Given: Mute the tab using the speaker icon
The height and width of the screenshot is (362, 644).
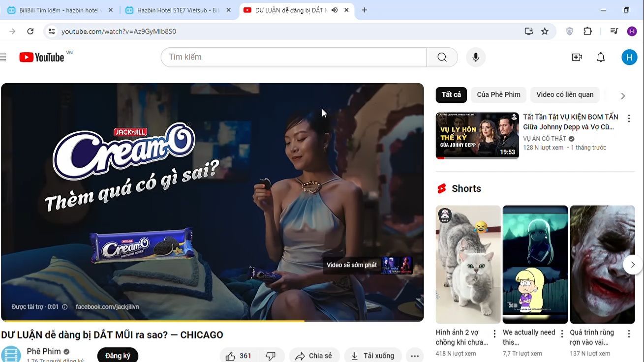Looking at the screenshot, I should (x=335, y=10).
